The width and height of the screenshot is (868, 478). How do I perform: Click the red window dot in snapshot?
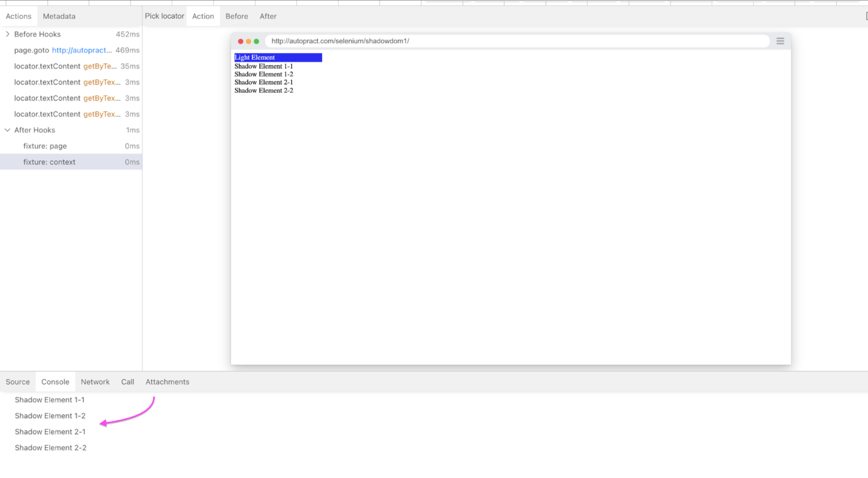click(241, 41)
